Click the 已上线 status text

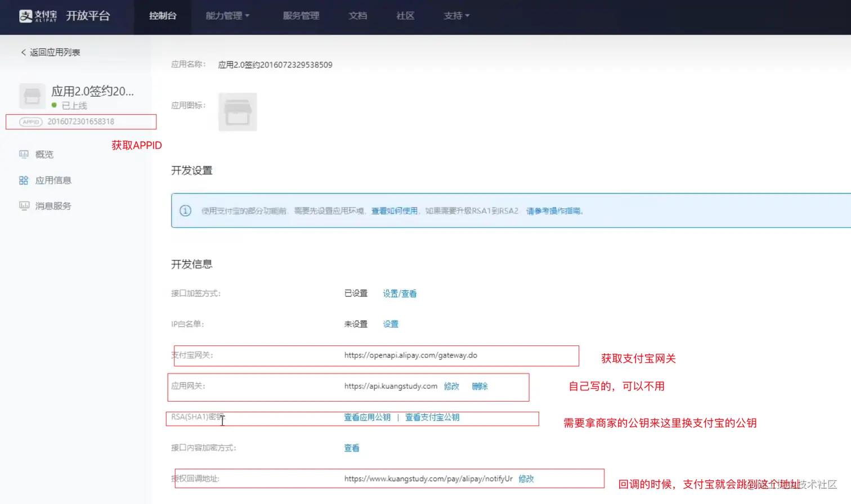tap(74, 106)
